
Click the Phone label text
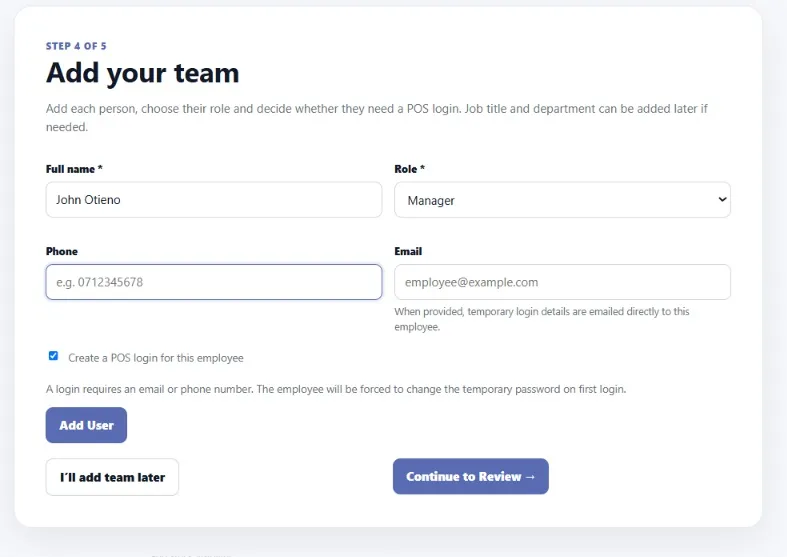[62, 251]
